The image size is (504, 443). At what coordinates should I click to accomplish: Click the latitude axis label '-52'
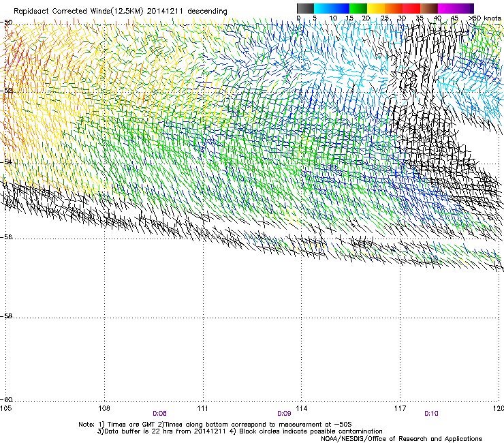[6, 91]
